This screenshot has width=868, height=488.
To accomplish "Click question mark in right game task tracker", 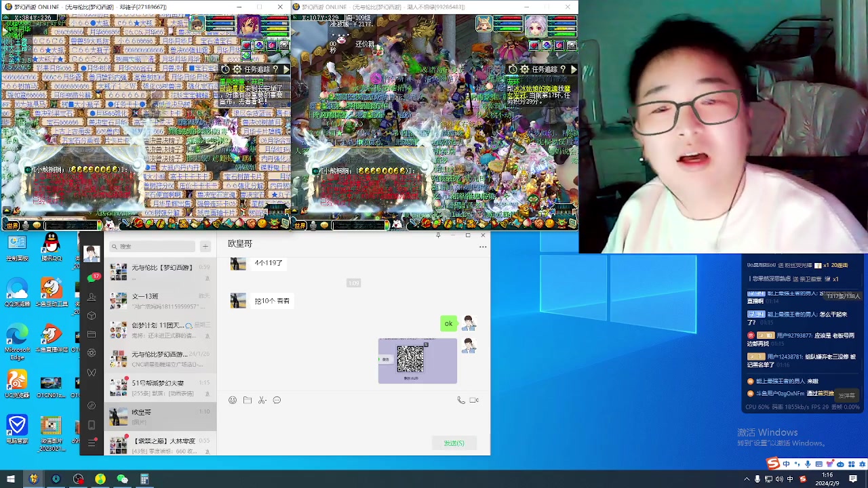I will click(563, 69).
